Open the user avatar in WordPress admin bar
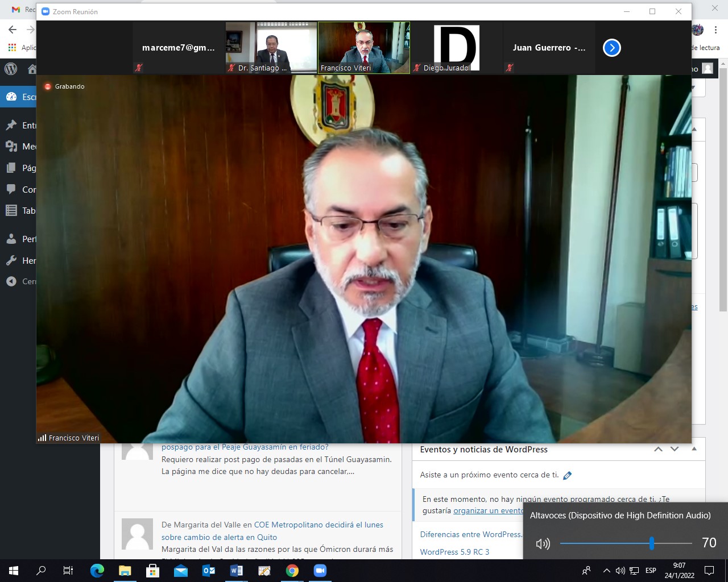 (x=707, y=68)
